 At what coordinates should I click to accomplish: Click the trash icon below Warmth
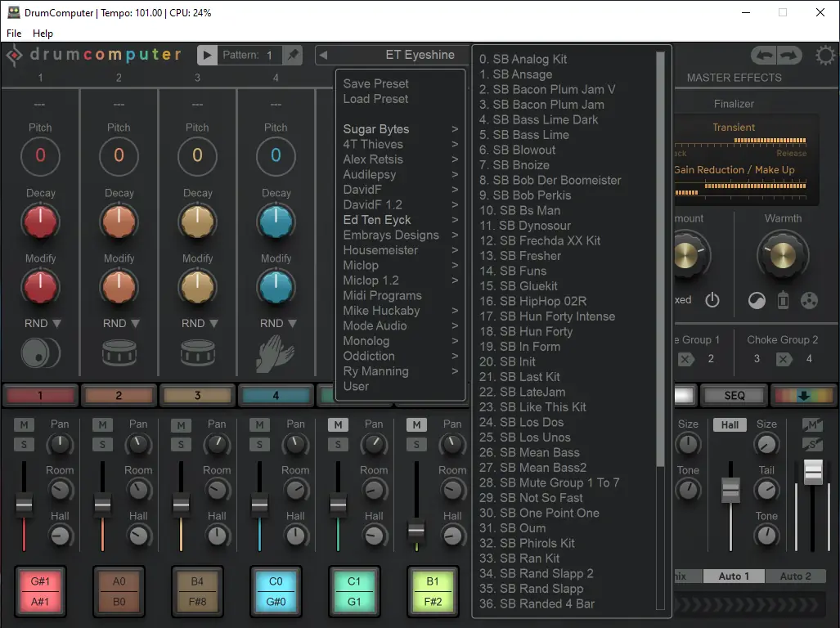(x=783, y=300)
